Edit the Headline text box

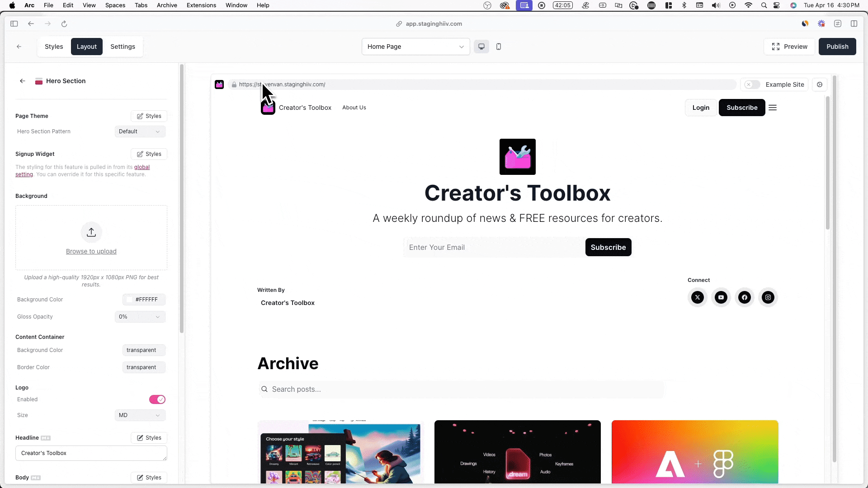point(91,453)
